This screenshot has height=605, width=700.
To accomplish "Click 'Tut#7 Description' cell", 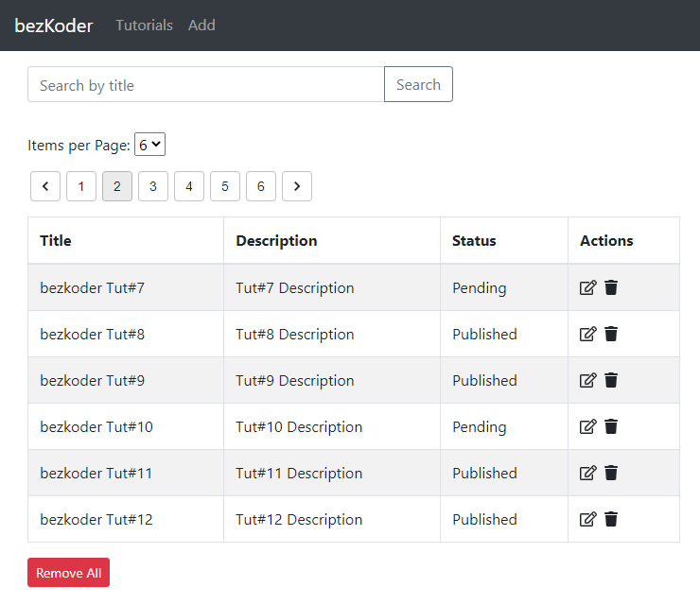I will click(x=332, y=287).
